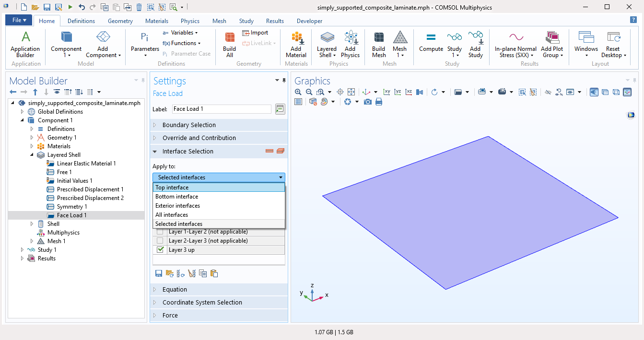Image resolution: width=644 pixels, height=340 pixels.
Task: Click the Label text field
Action: pos(221,109)
